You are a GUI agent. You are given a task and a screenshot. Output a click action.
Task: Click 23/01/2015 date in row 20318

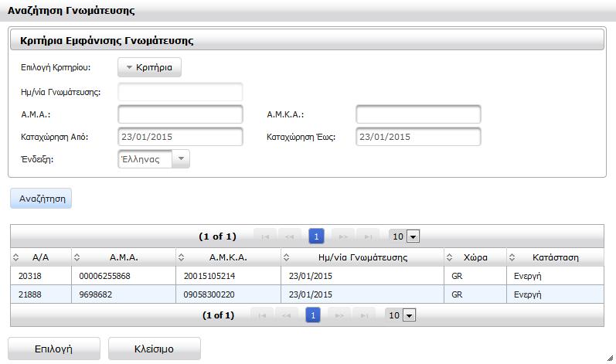coord(311,276)
